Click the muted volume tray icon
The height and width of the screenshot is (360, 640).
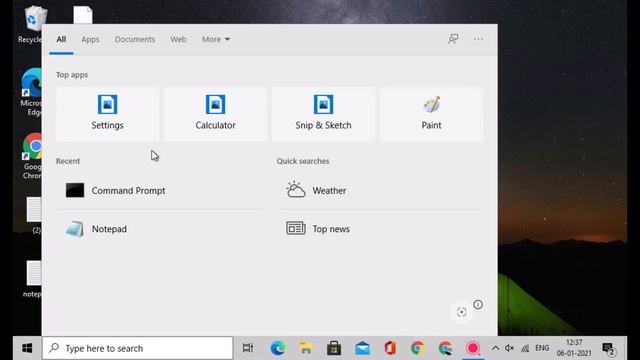tap(509, 348)
